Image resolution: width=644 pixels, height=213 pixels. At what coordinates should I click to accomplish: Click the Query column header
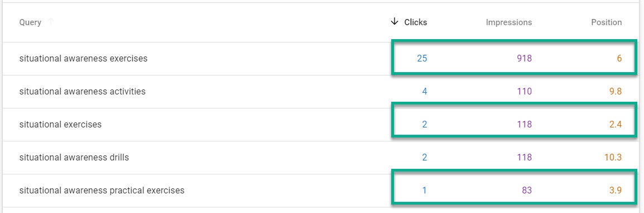click(30, 22)
